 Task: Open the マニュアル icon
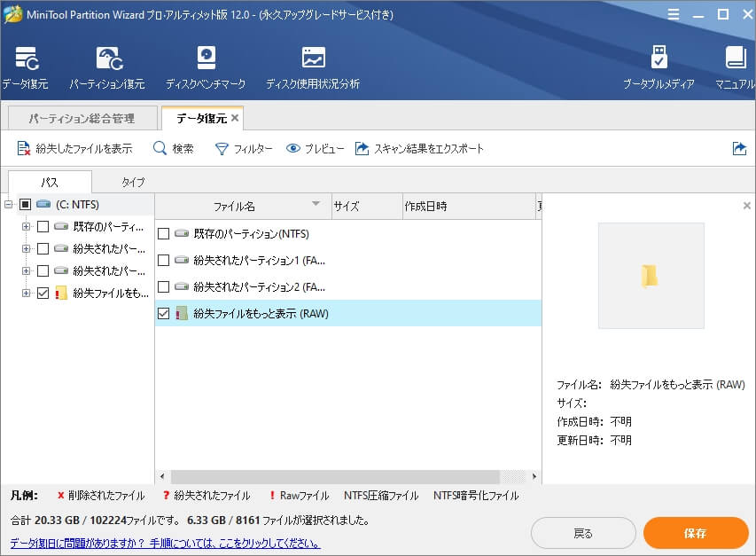point(736,67)
